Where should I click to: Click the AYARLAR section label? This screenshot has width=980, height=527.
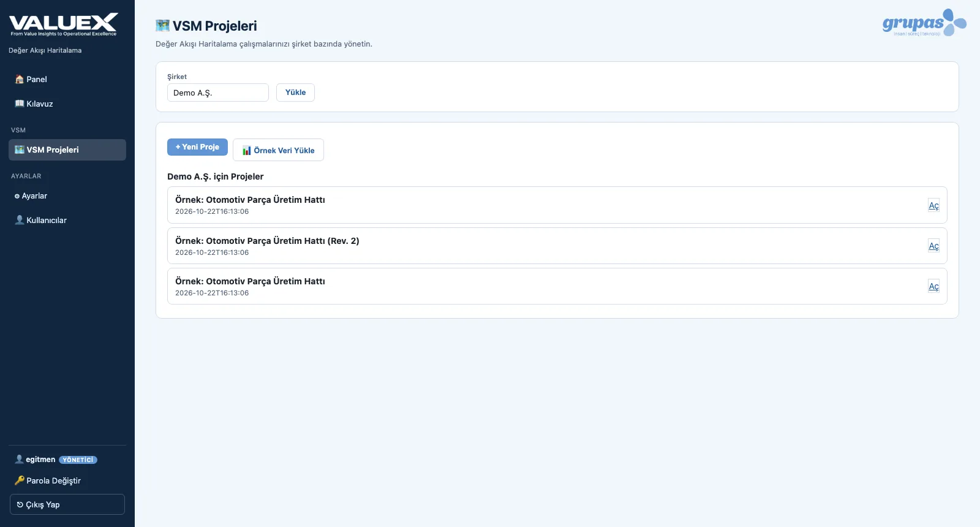pyautogui.click(x=26, y=176)
